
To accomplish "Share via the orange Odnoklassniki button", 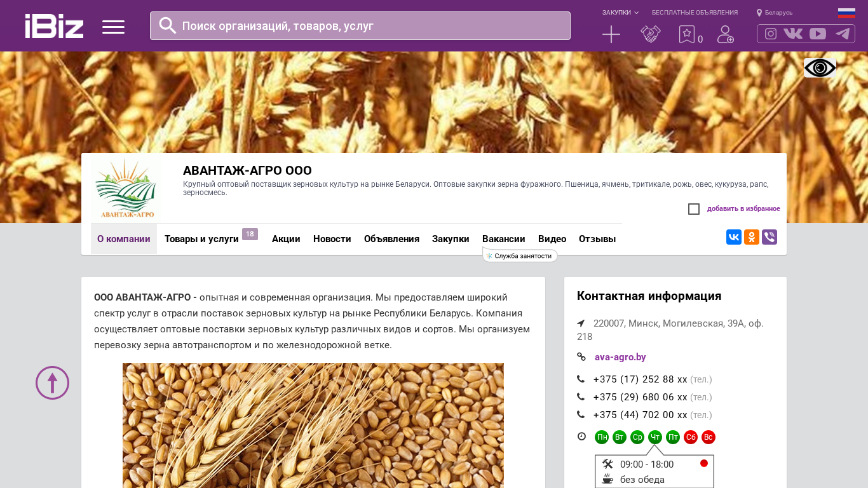I will pos(752,237).
